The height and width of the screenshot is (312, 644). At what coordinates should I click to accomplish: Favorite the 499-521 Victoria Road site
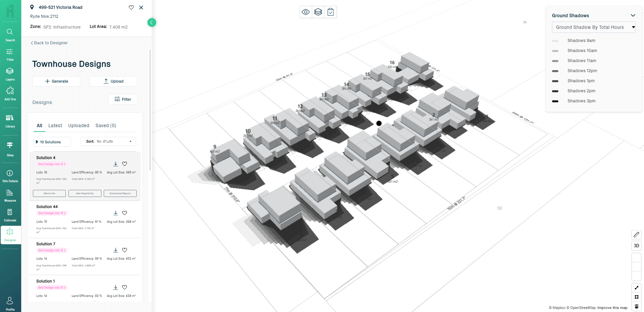(x=131, y=7)
